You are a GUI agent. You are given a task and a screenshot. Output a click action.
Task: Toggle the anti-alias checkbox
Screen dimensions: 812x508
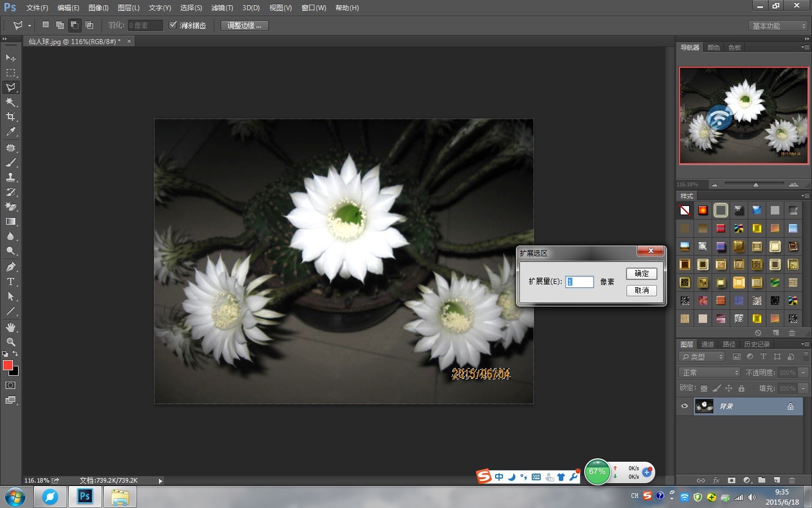[x=173, y=25]
